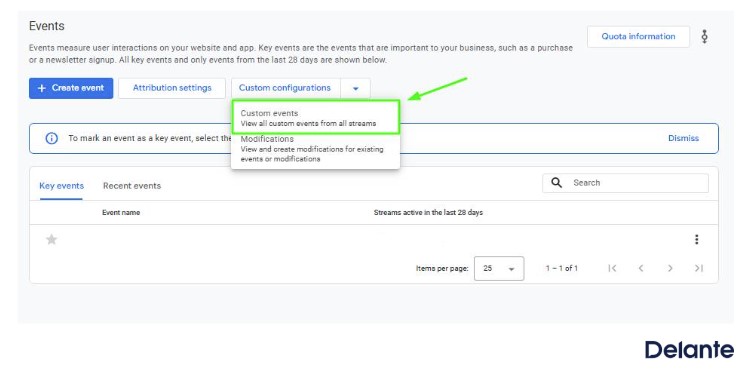Viewport: 745px width, 370px height.
Task: Open Attribution settings
Action: pos(172,88)
